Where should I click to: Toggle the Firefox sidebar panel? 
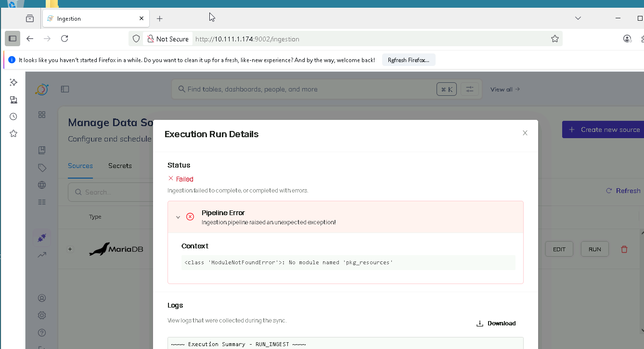(13, 39)
